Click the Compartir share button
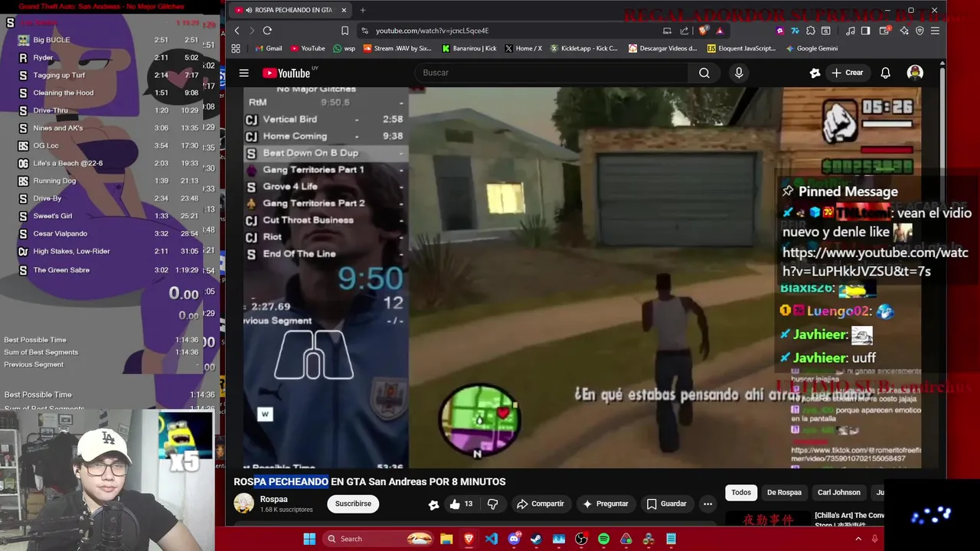 click(x=541, y=504)
